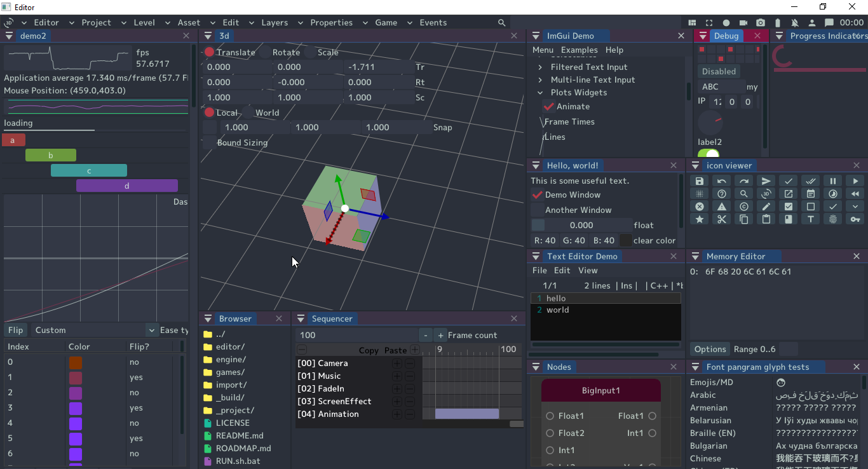Toggle the Snap checkbox
This screenshot has height=469, width=868.
pyautogui.click(x=210, y=127)
